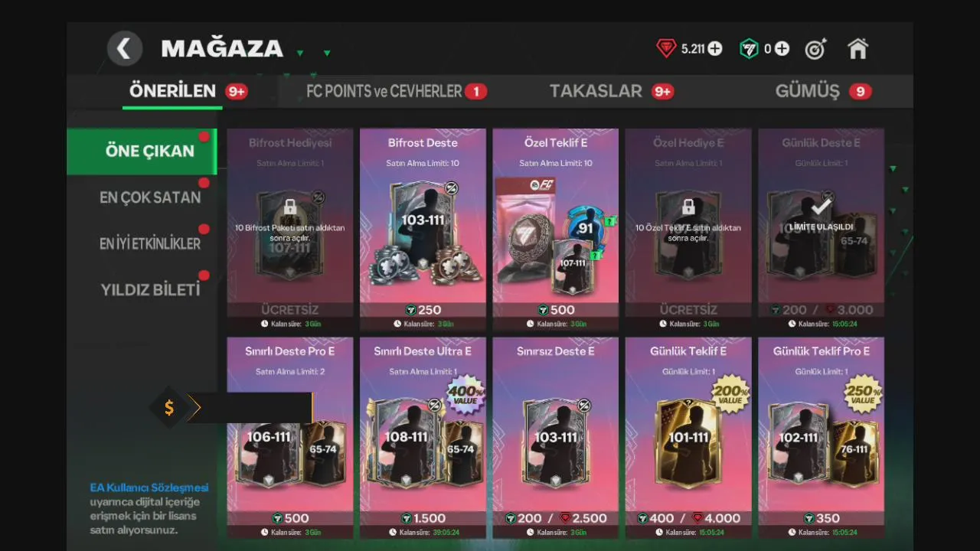Open the EA Kullanıcı Sözleşmesi link

[x=149, y=487]
